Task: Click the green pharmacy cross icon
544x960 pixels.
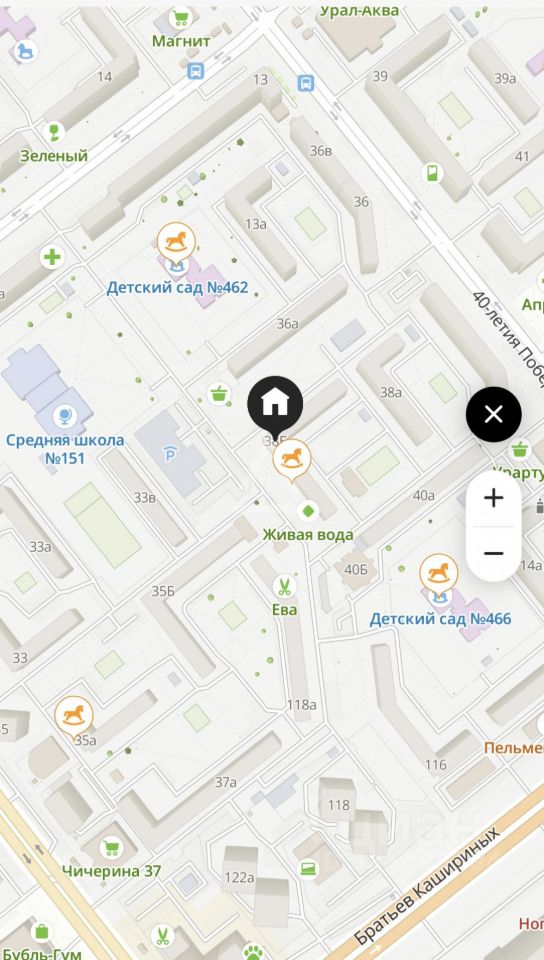Action: coord(52,257)
